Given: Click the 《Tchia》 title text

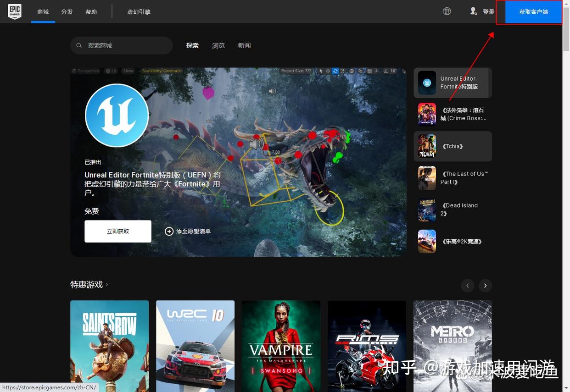Looking at the screenshot, I should tap(453, 146).
